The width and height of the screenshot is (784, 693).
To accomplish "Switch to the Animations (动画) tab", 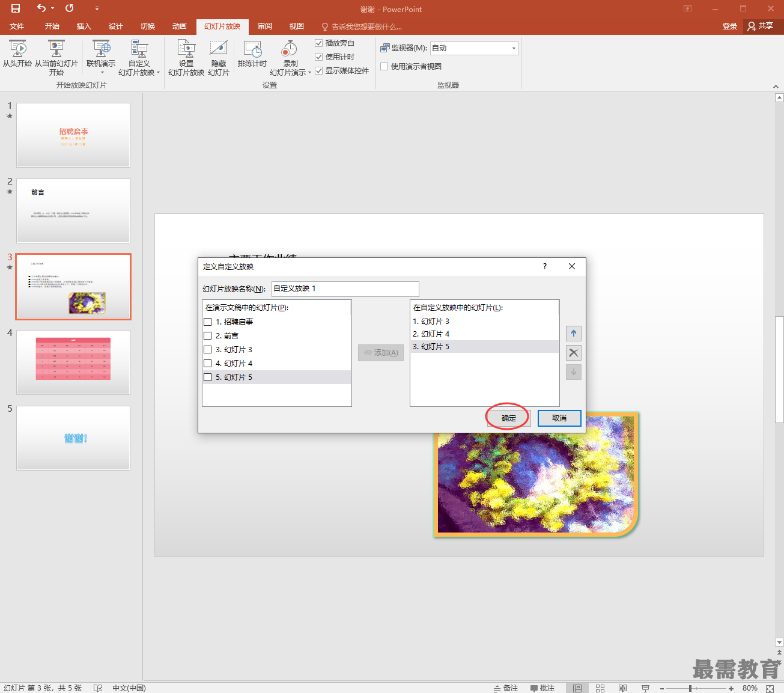I will click(179, 26).
